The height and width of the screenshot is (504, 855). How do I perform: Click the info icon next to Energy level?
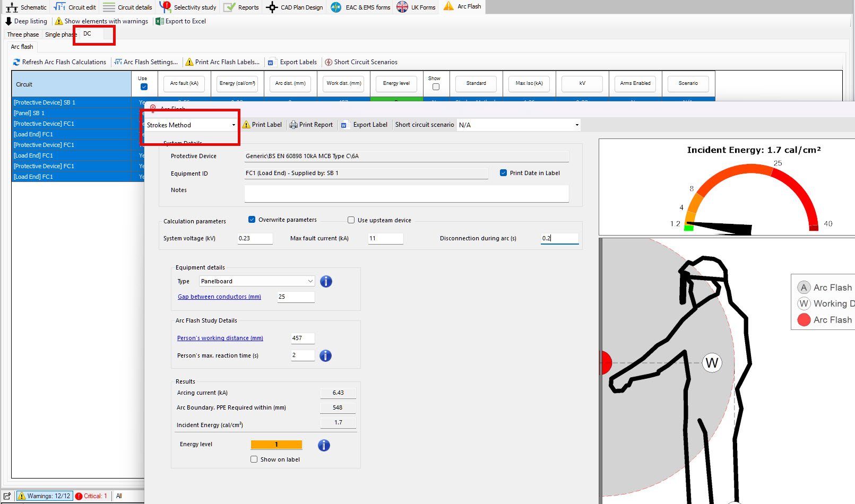coord(324,445)
